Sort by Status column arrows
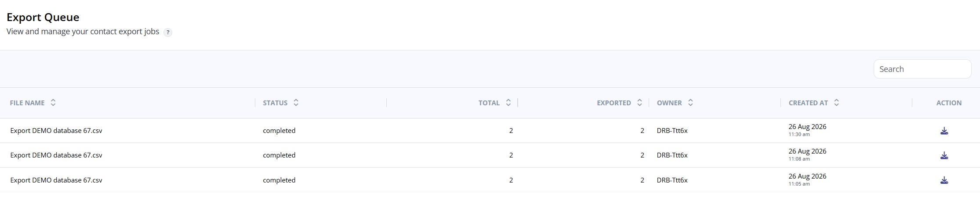This screenshot has height=204, width=980. pos(296,103)
